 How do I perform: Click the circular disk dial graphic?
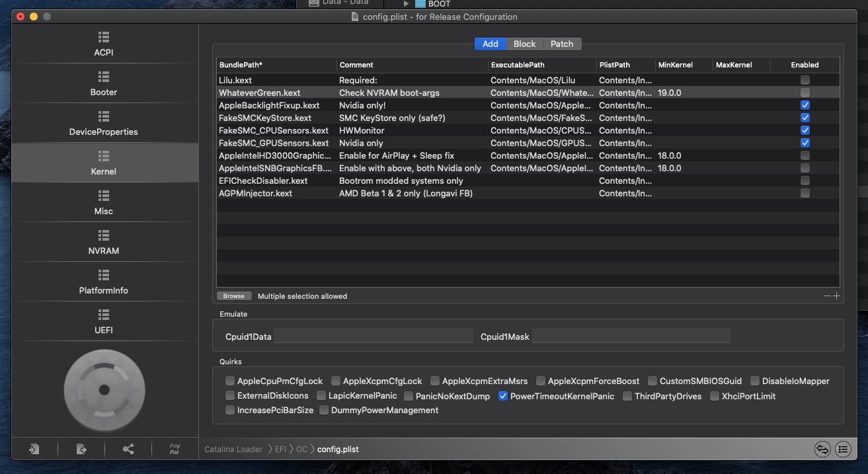tap(104, 390)
